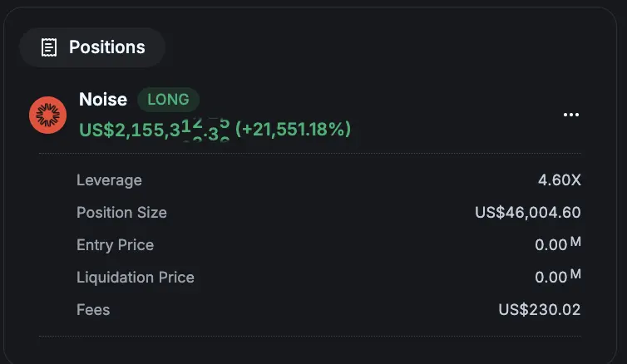This screenshot has height=364, width=627.
Task: Click the +21,551.18% return figure
Action: pos(293,129)
